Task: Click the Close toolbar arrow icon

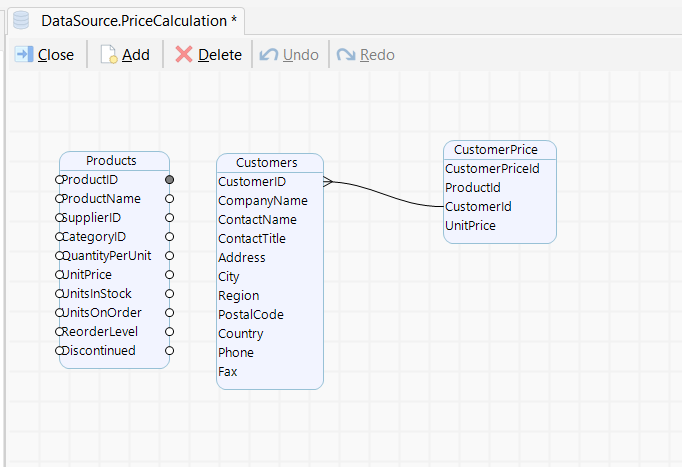Action: click(x=23, y=55)
